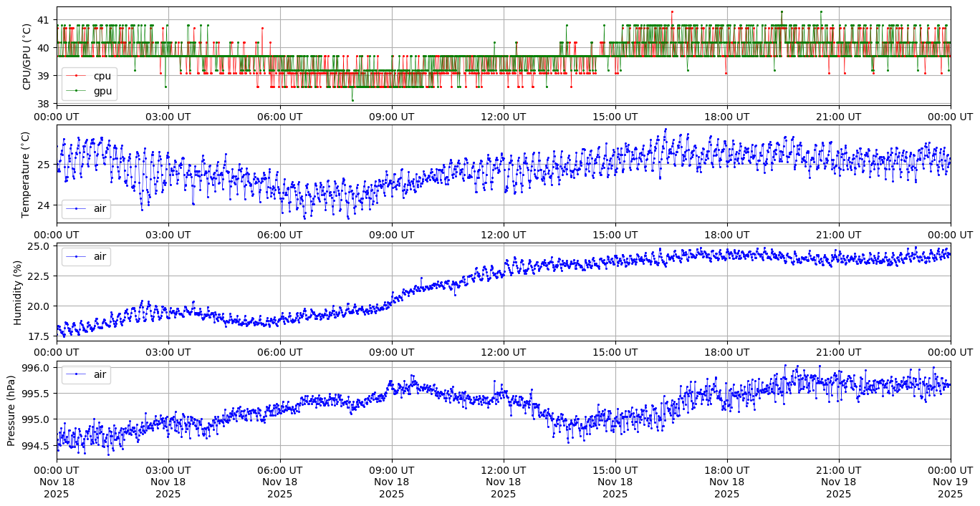Screen dimensions: 980x506
Task: Click the Humidity (%) y-axis label
Action: point(18,292)
